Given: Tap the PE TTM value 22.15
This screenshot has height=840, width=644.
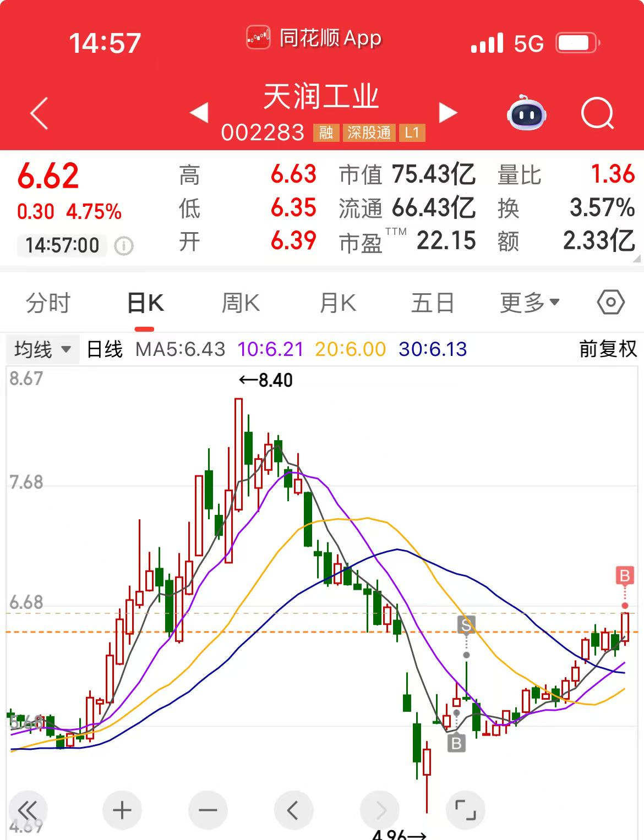Looking at the screenshot, I should pos(446,241).
